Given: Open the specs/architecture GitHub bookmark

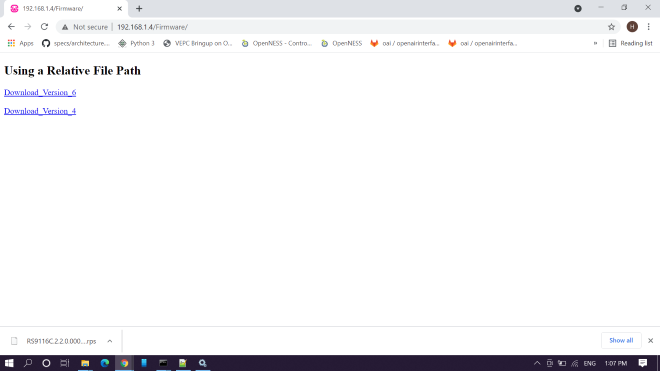Looking at the screenshot, I should tap(76, 43).
